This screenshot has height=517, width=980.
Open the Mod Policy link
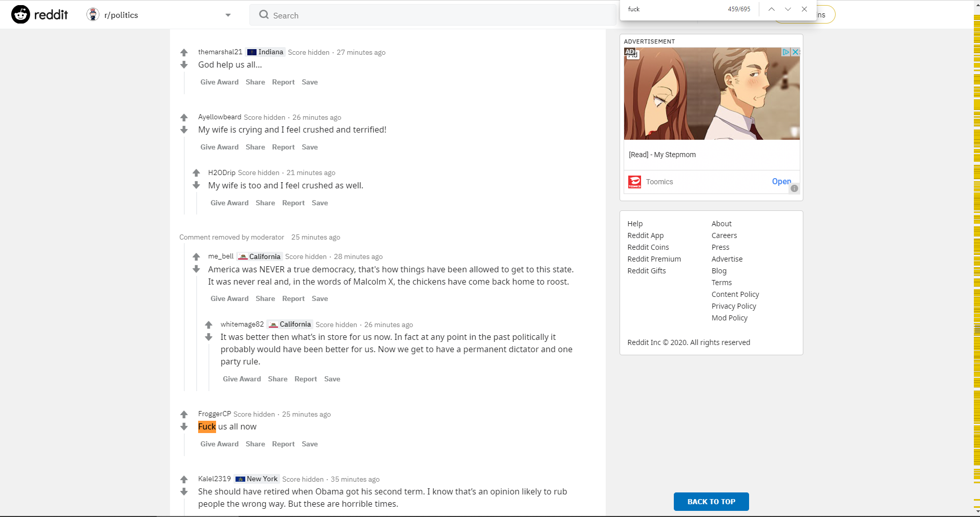[729, 318]
